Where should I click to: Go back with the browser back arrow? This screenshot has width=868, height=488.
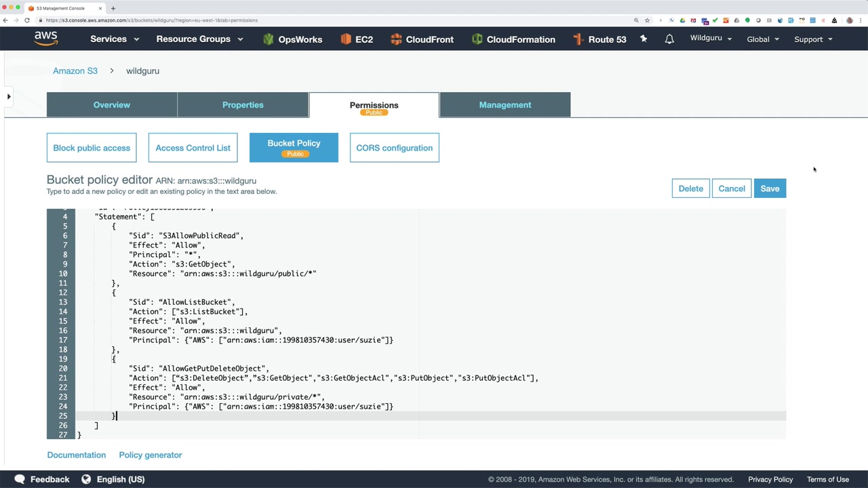point(5,20)
